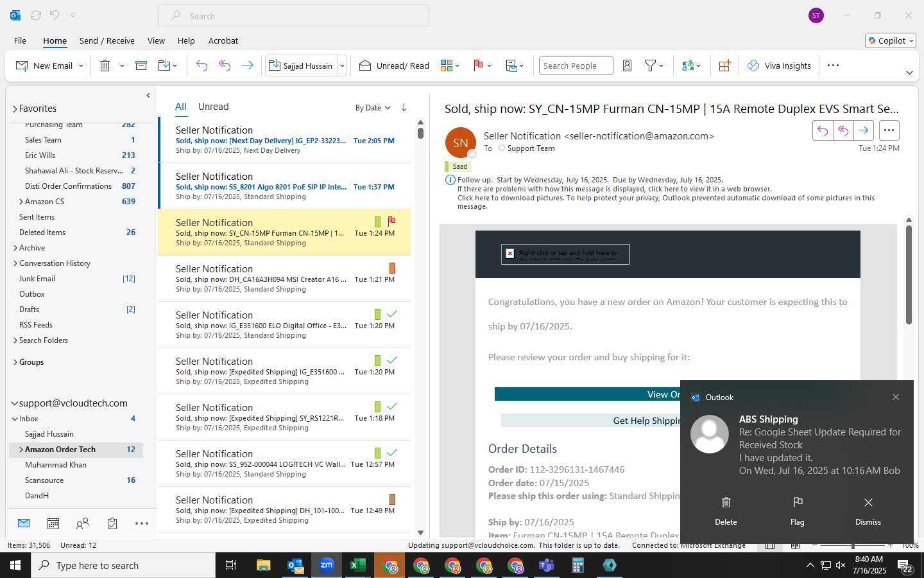924x578 pixels.
Task: Open the Filter Email funnel icon
Action: click(x=650, y=66)
